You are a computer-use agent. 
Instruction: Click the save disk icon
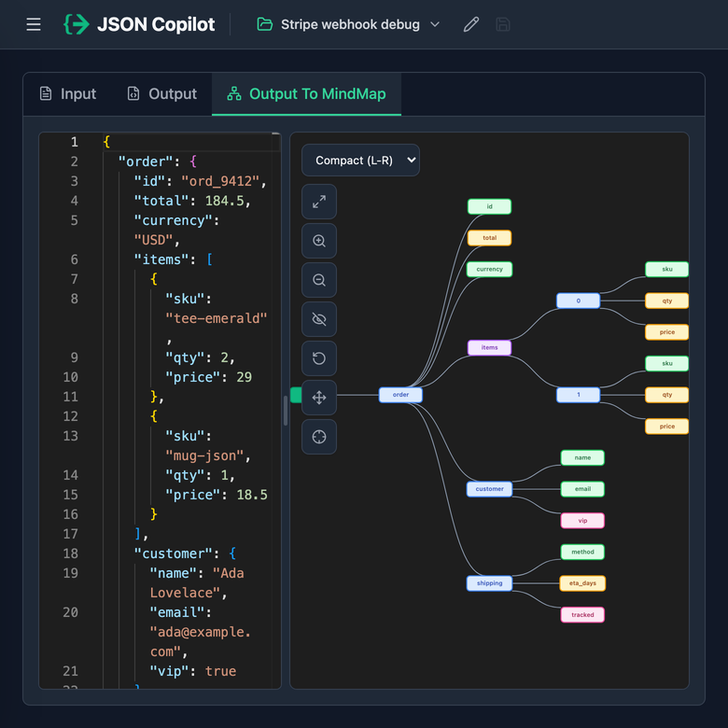click(503, 24)
